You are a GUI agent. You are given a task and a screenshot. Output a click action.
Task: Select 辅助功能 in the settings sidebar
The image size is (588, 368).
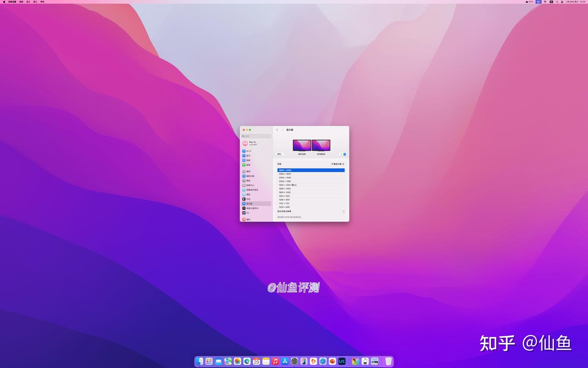tap(250, 176)
